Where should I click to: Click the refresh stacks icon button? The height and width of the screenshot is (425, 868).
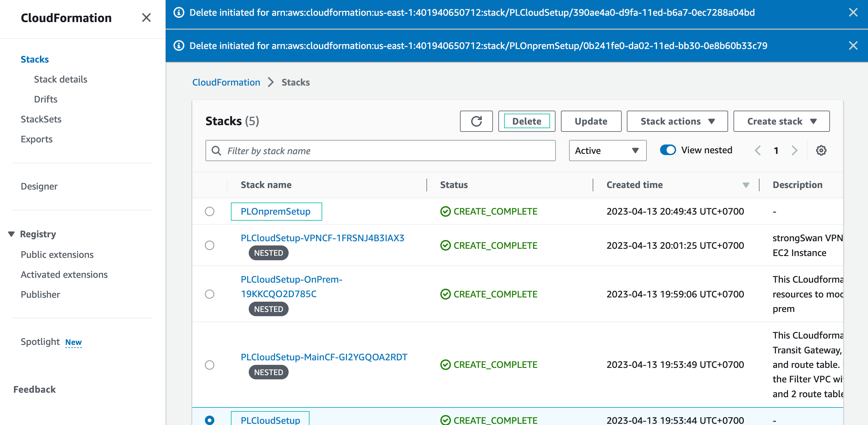coord(476,121)
